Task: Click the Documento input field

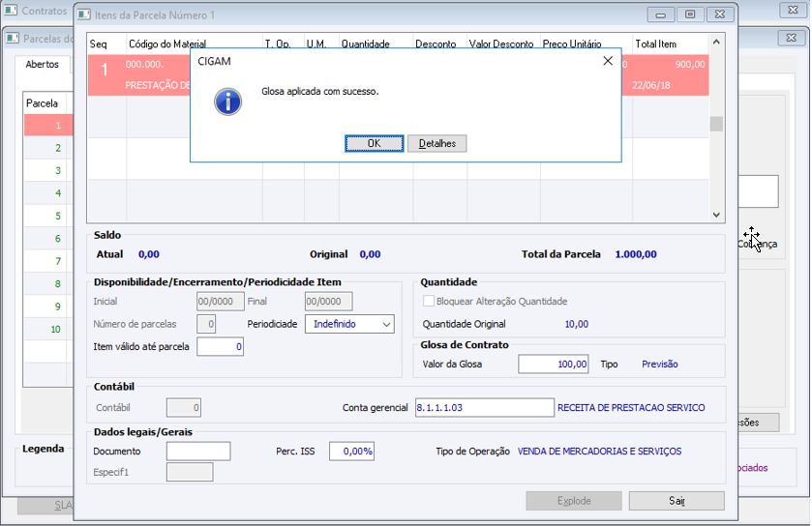Action: [198, 451]
